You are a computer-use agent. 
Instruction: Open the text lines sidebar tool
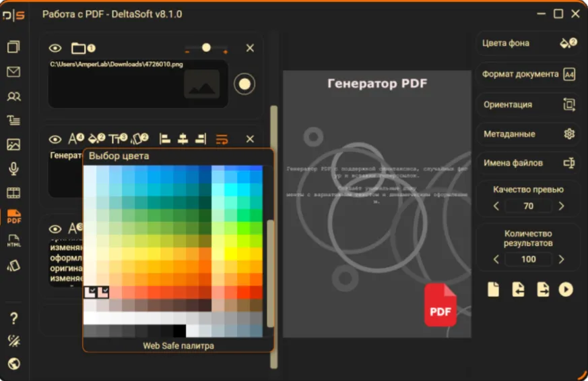(13, 121)
